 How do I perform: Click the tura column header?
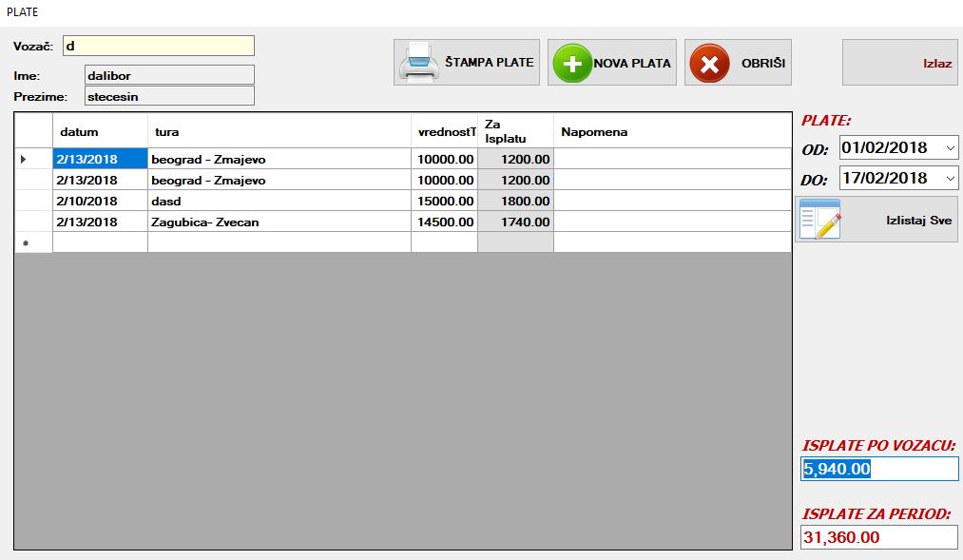click(x=279, y=132)
